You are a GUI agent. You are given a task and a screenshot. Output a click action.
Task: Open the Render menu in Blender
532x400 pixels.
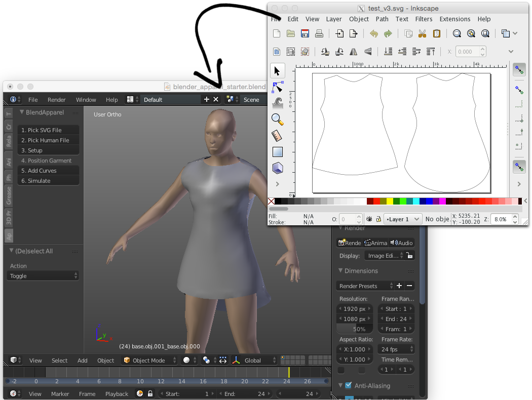57,100
